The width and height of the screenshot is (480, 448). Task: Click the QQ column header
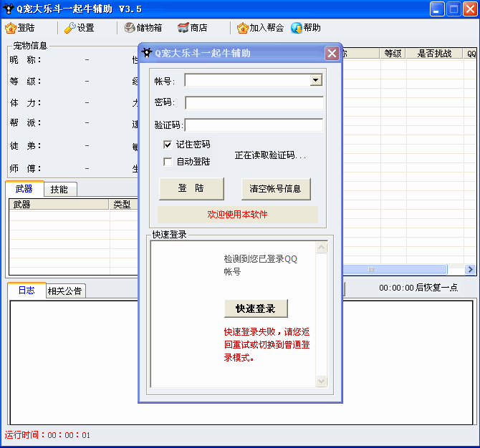[471, 54]
